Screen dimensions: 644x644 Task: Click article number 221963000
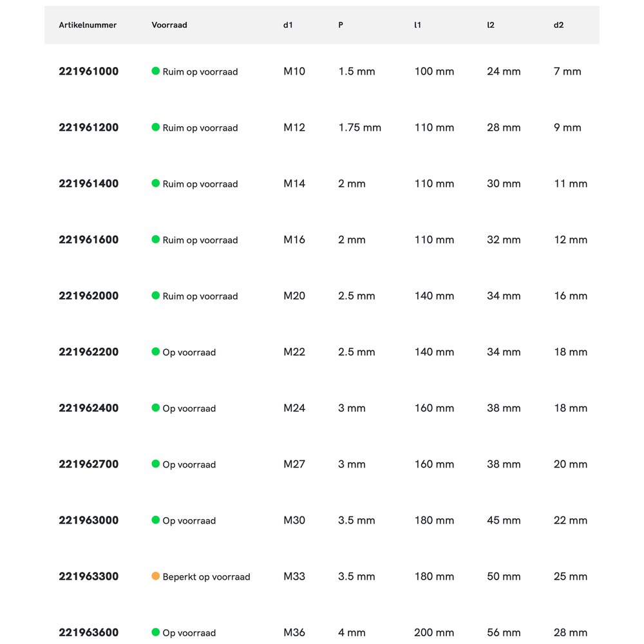[89, 520]
